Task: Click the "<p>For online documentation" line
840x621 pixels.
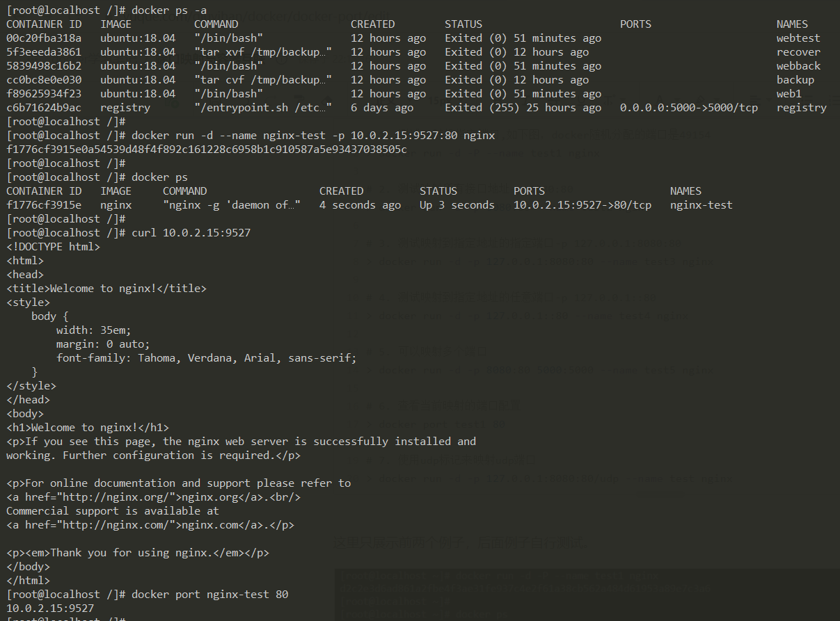Action: pos(178,483)
